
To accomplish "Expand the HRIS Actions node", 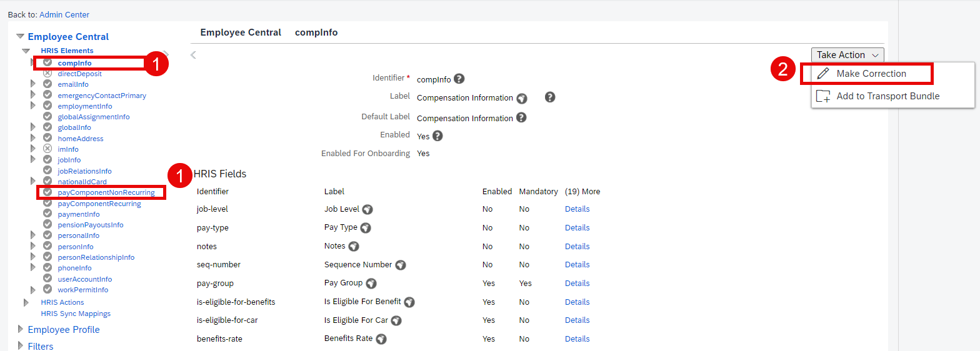I will pyautogui.click(x=26, y=302).
